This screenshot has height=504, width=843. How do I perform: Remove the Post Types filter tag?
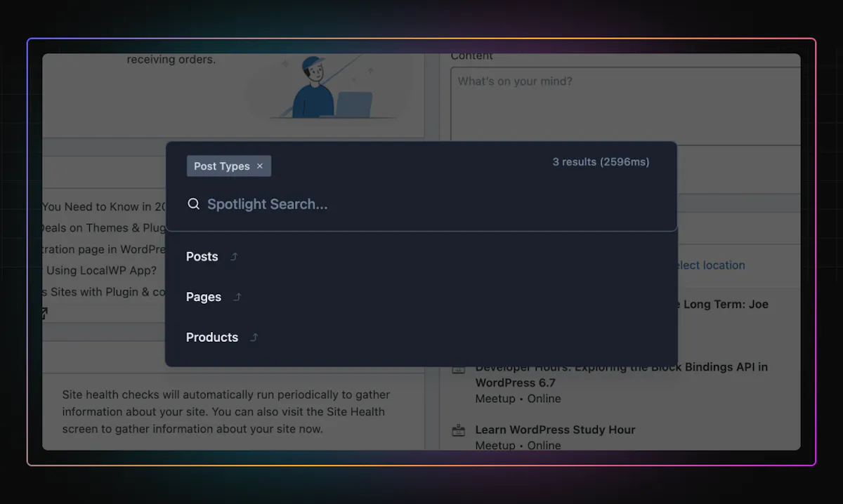[260, 166]
